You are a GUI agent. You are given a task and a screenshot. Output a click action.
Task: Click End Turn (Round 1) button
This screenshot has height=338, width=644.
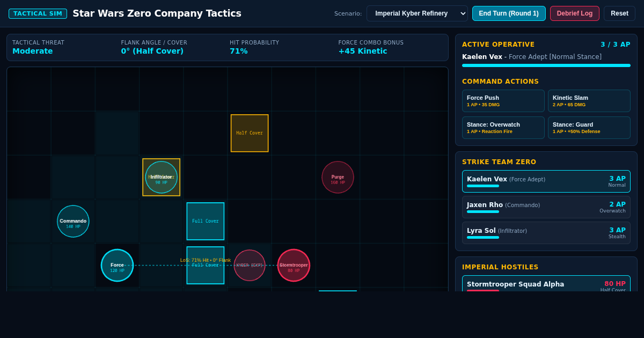(x=509, y=13)
